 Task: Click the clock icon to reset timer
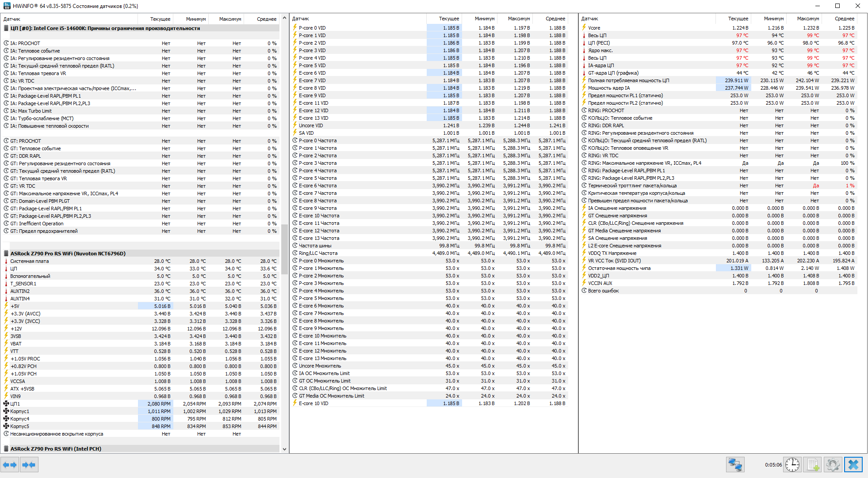point(792,465)
